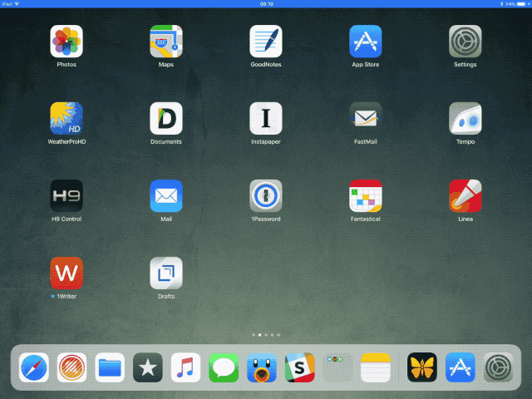Open the Photos app
The height and width of the screenshot is (399, 532).
[66, 42]
